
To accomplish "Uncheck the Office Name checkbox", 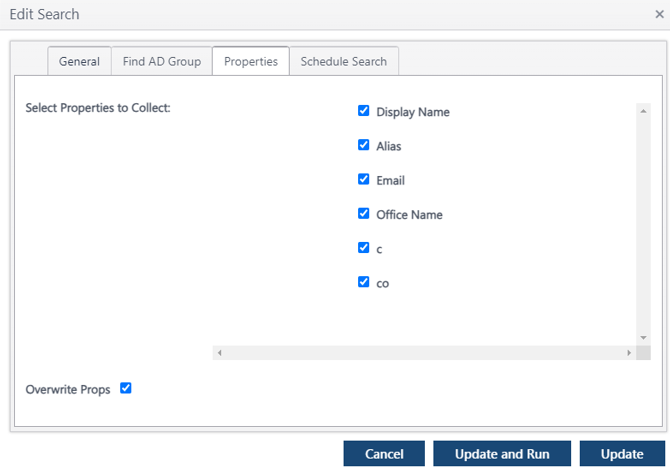I will [x=364, y=214].
